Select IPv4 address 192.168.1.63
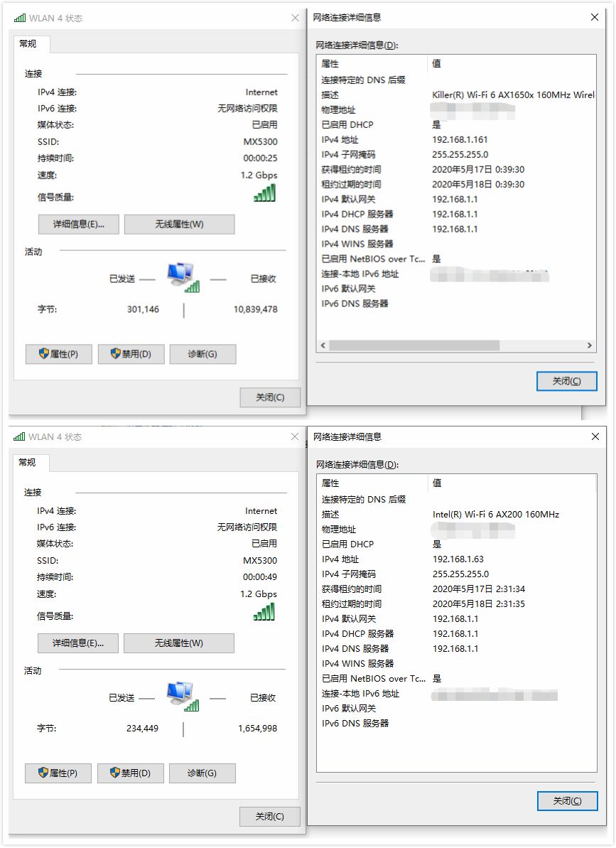This screenshot has height=848, width=616. (x=458, y=559)
